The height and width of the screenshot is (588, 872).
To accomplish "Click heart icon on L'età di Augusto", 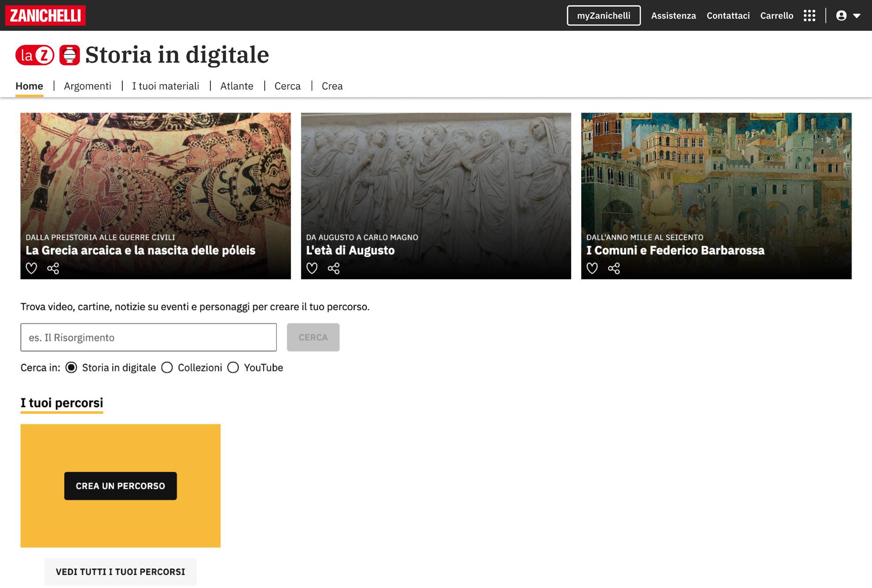I will click(x=312, y=268).
